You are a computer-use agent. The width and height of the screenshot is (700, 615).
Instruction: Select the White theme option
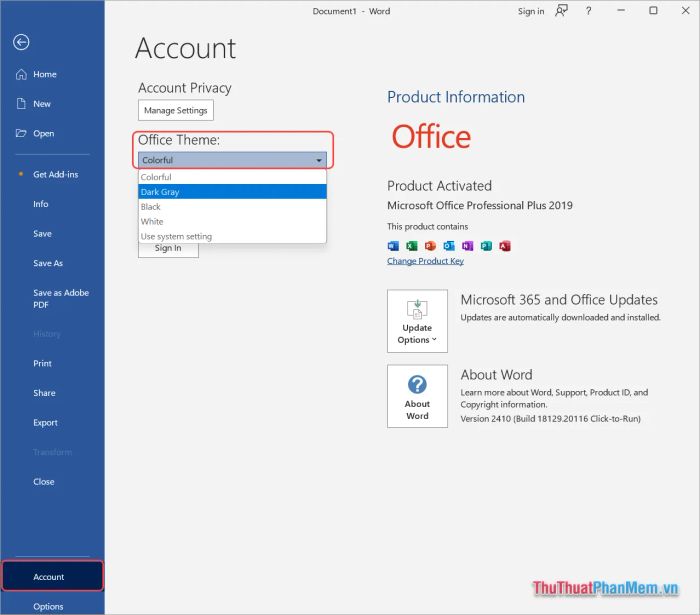pos(232,221)
